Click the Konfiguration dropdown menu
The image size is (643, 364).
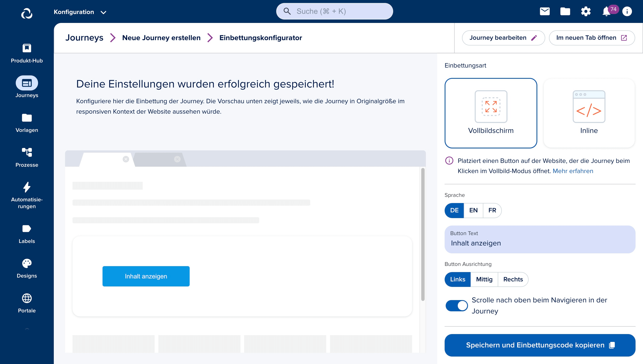point(80,12)
